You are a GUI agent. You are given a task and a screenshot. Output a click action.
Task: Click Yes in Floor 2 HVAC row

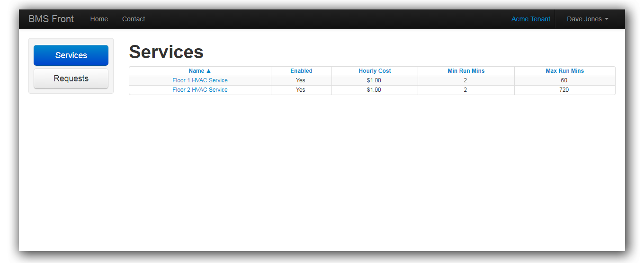(x=301, y=90)
